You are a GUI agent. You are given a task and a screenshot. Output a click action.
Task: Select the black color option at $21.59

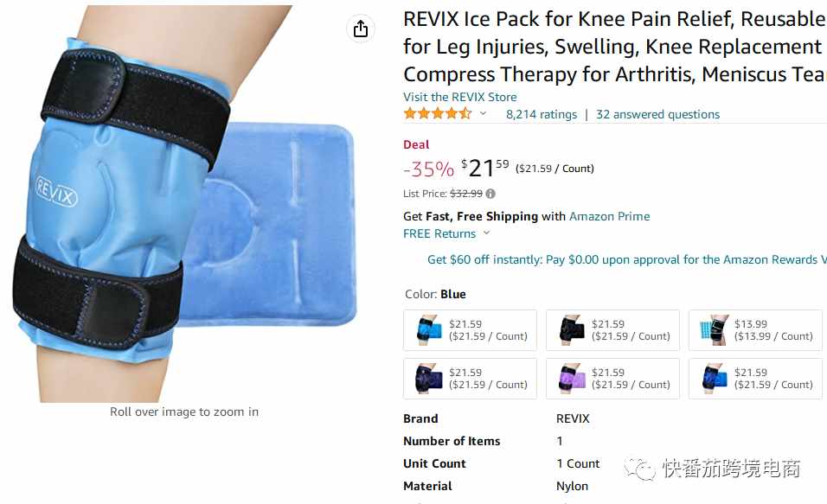pyautogui.click(x=612, y=330)
